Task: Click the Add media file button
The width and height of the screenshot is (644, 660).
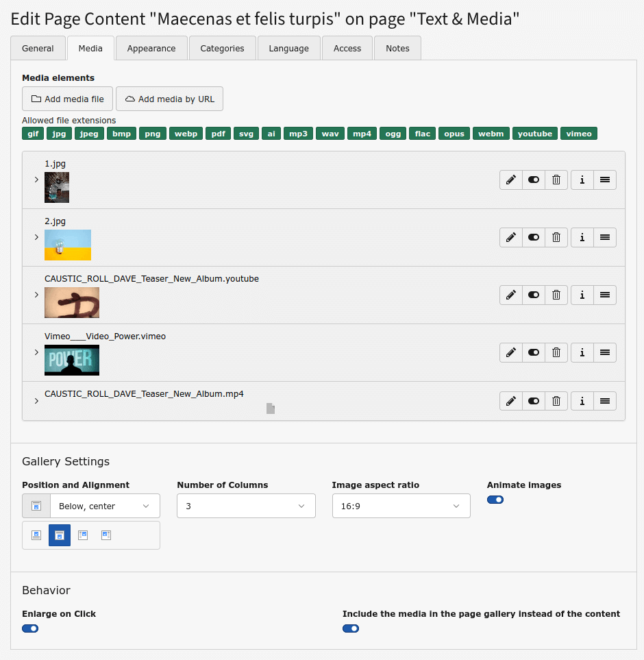Action: pyautogui.click(x=67, y=99)
